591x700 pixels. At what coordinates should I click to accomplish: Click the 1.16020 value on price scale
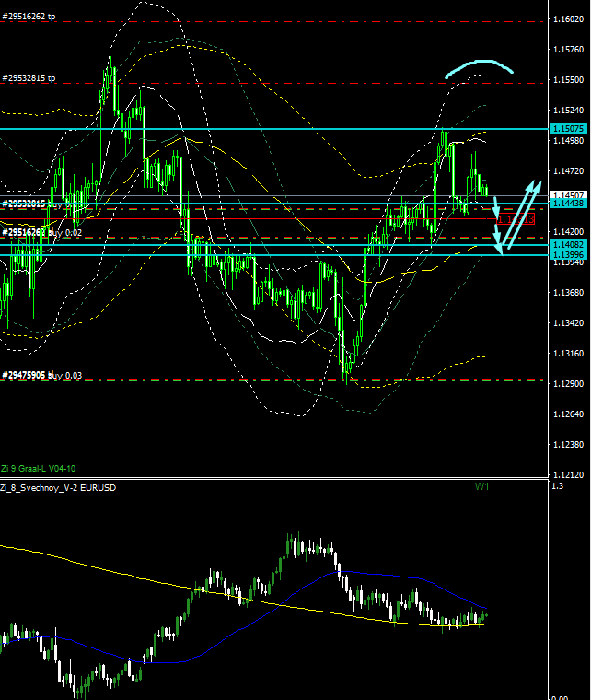click(567, 19)
